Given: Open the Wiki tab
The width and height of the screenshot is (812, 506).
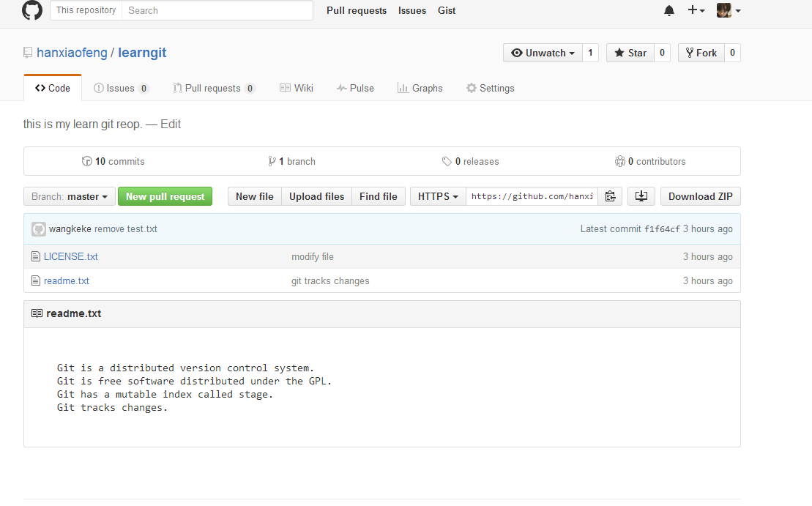Looking at the screenshot, I should point(297,88).
